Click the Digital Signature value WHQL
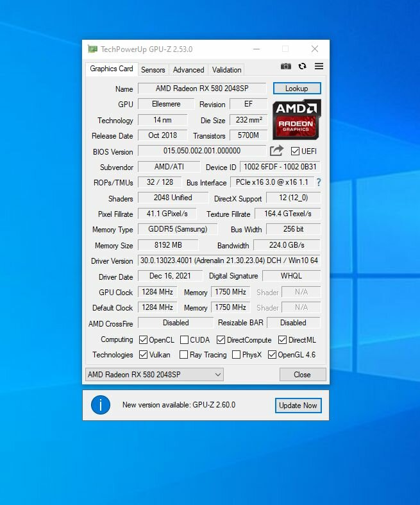Image resolution: width=420 pixels, height=505 pixels. click(x=291, y=276)
